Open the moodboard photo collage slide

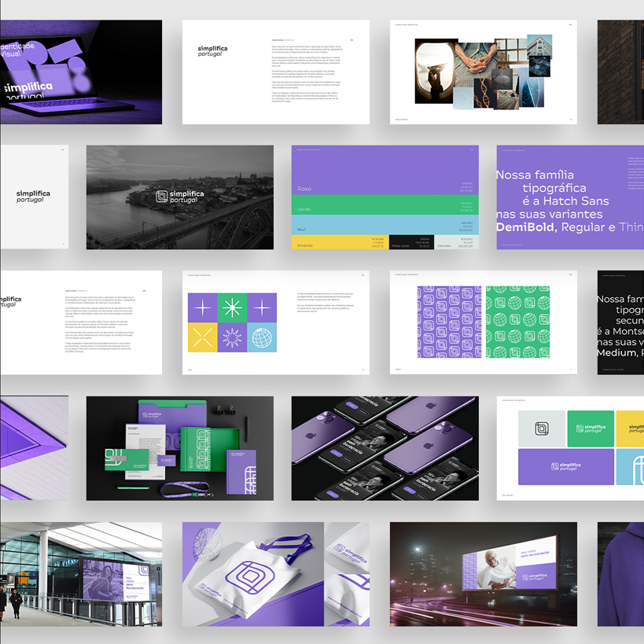click(x=484, y=72)
